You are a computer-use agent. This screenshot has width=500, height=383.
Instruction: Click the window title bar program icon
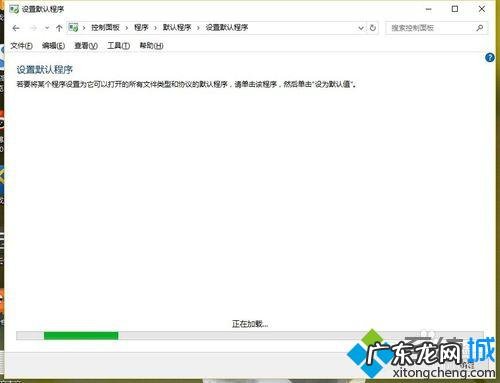[x=14, y=9]
